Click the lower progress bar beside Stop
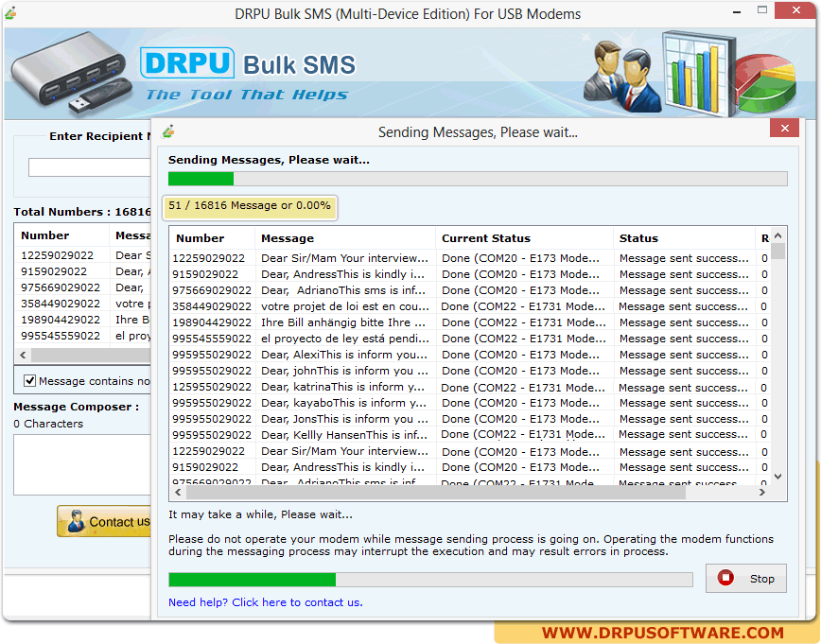The height and width of the screenshot is (644, 821). click(430, 579)
